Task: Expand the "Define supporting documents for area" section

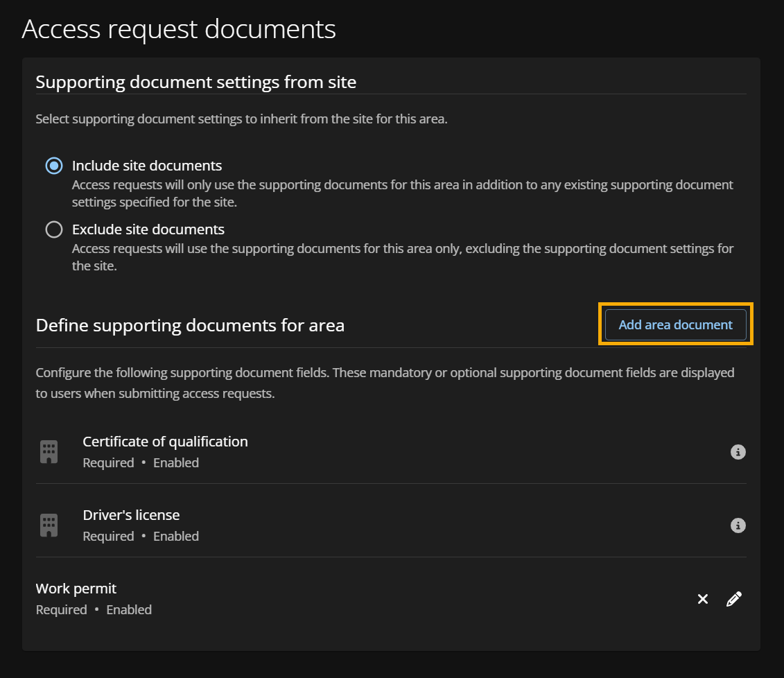Action: [190, 325]
